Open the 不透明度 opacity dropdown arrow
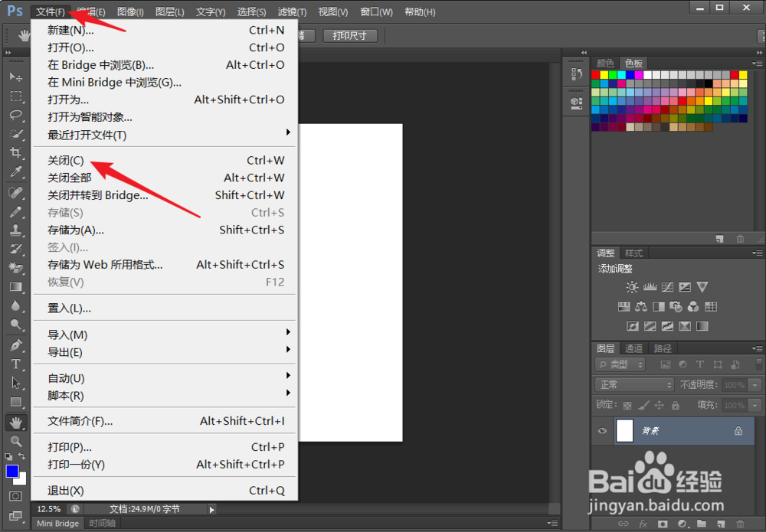 [x=755, y=384]
